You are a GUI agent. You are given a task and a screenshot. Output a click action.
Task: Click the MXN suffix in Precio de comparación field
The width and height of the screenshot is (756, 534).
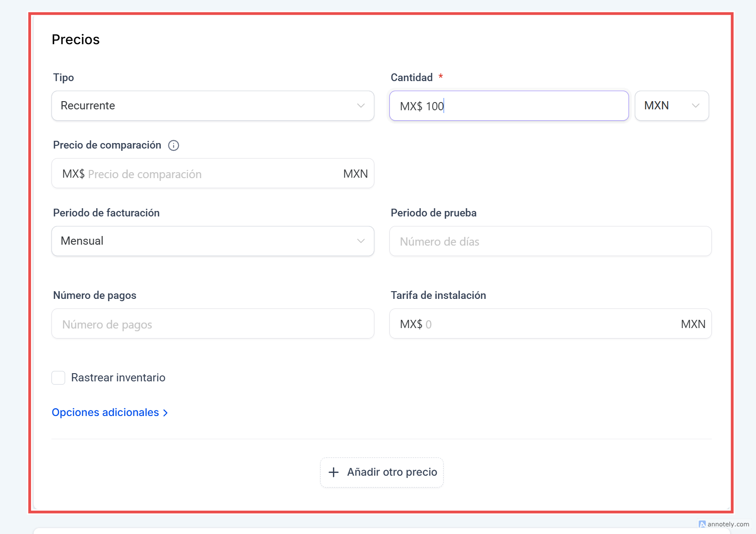coord(355,174)
